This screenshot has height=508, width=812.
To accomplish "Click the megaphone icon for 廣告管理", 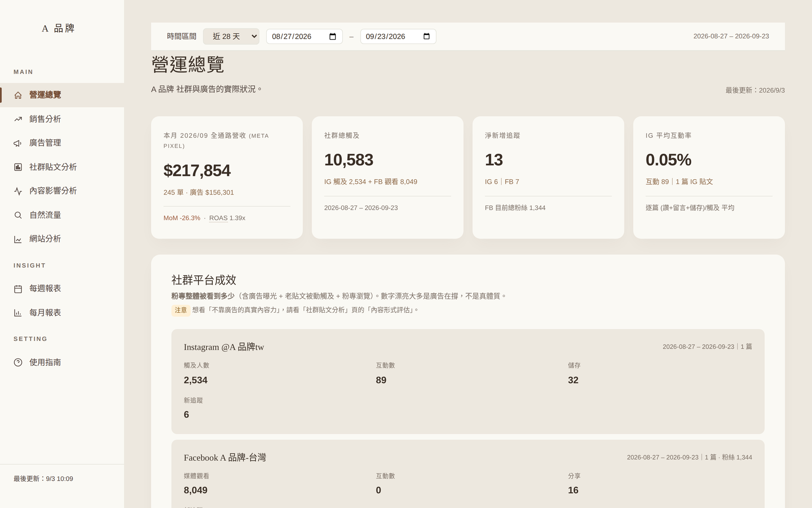I will click(18, 143).
